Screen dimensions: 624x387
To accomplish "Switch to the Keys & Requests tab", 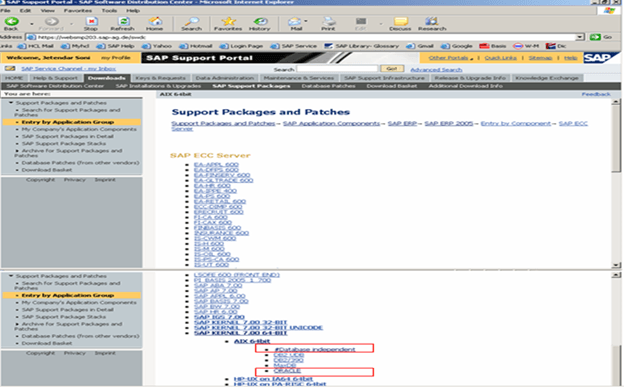I will click(x=160, y=78).
